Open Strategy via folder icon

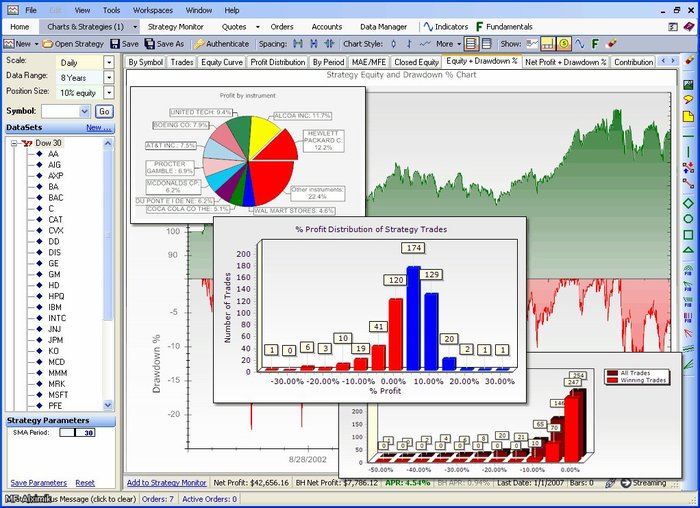click(48, 44)
